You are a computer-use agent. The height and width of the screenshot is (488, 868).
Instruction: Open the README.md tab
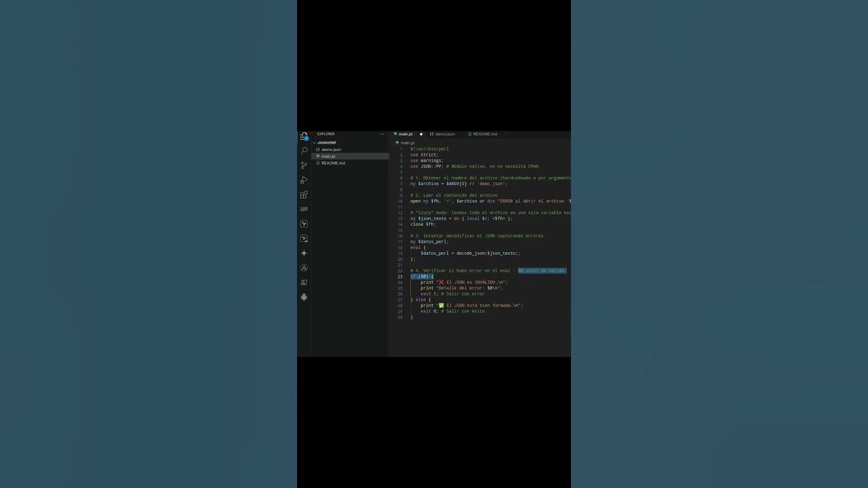tap(484, 134)
